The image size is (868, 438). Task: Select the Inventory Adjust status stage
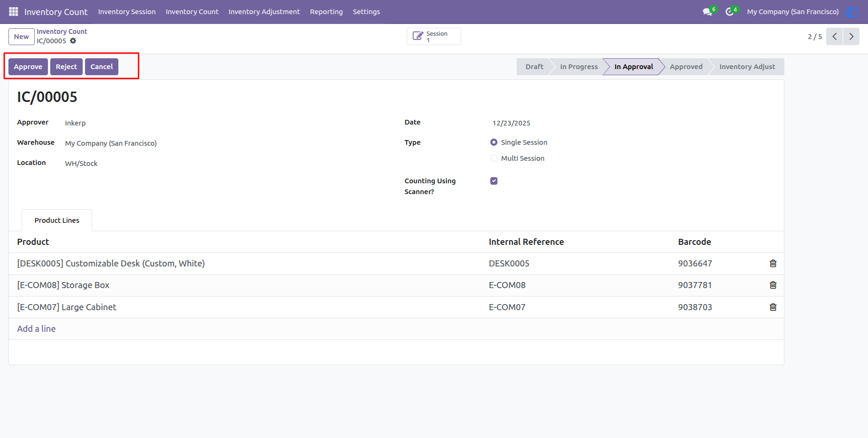tap(747, 67)
